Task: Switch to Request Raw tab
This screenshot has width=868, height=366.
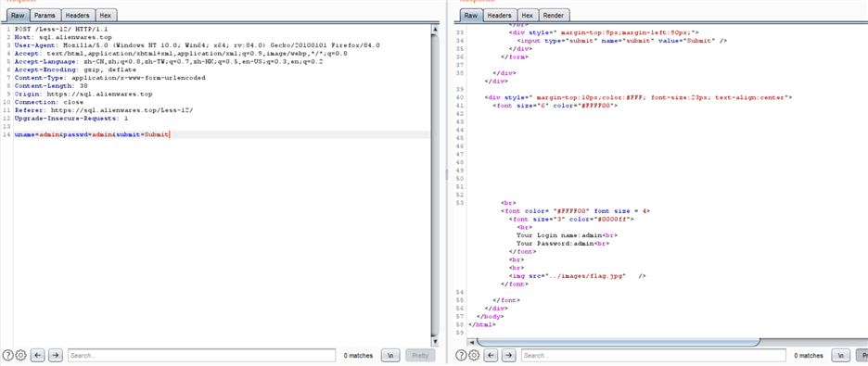Action: [18, 16]
